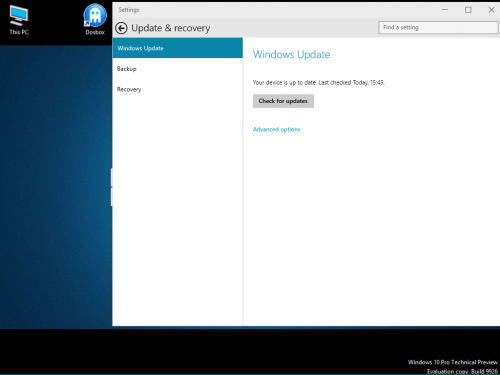The image size is (500, 375).
Task: Open the Backup section
Action: (x=178, y=69)
